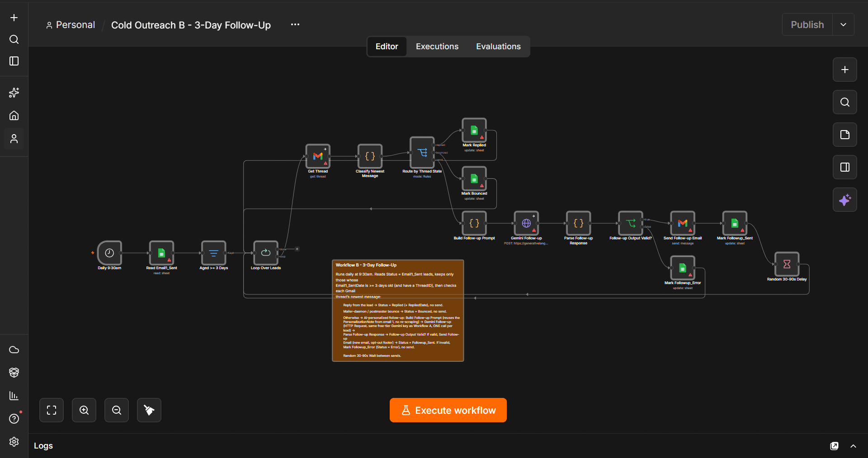
Task: Open insights bar chart icon
Action: coord(14,396)
